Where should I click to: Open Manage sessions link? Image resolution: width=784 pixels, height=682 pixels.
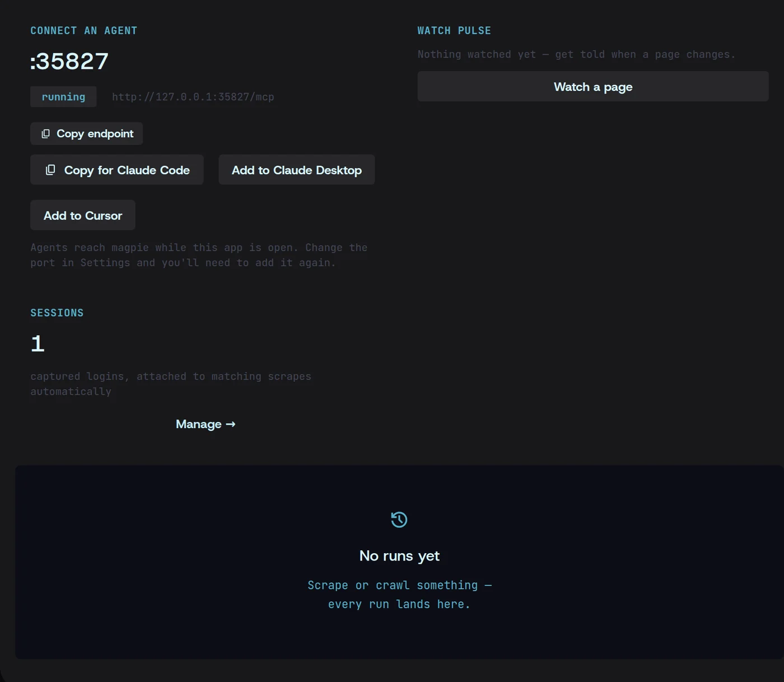pos(206,424)
